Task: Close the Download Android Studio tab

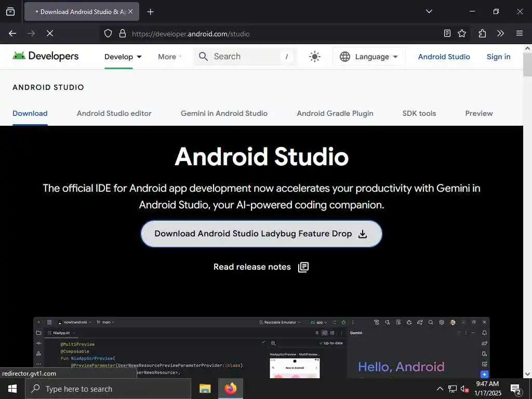Action: coord(130,11)
